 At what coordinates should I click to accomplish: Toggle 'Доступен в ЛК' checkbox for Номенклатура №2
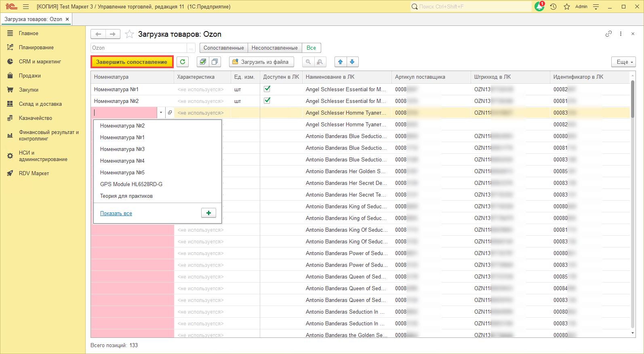(x=267, y=101)
